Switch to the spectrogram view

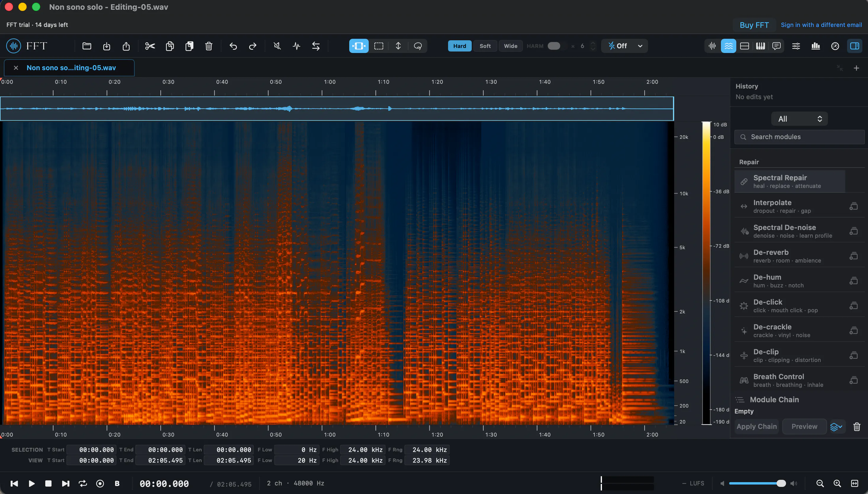729,46
